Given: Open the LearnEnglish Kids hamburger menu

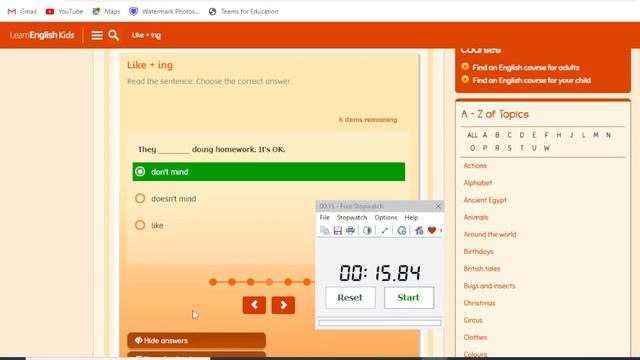Looking at the screenshot, I should tap(97, 36).
